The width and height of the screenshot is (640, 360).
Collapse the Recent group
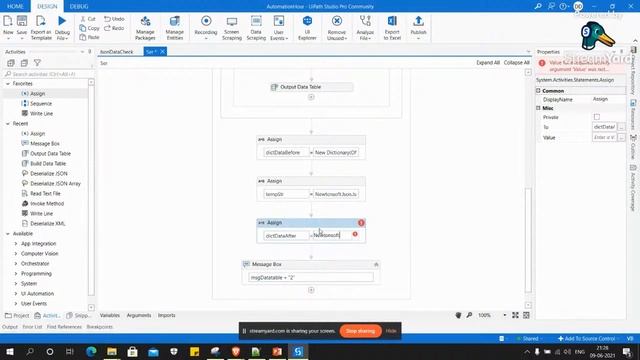point(8,124)
